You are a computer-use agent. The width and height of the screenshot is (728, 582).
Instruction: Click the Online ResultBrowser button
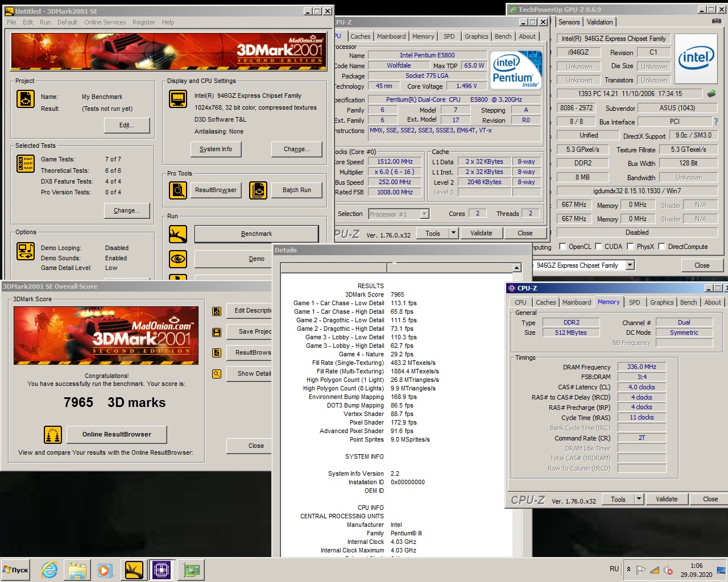pos(117,435)
